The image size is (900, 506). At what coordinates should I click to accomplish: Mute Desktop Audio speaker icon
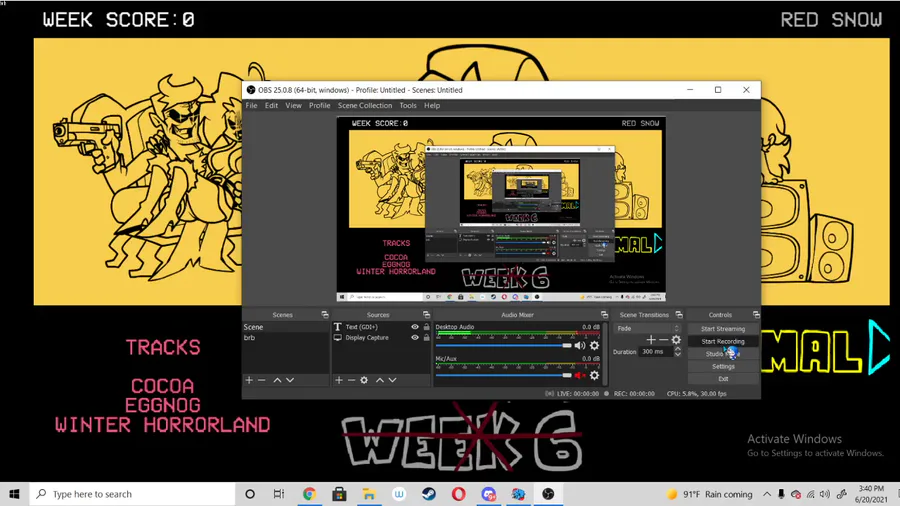coord(580,345)
